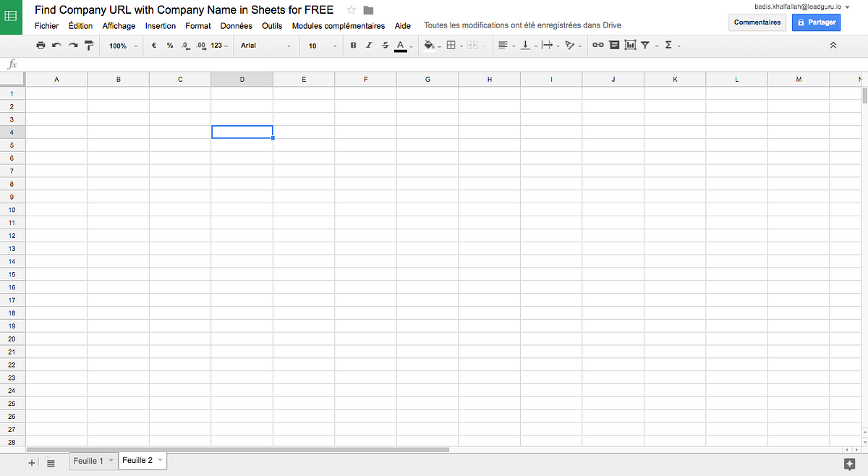Select the active cell D4

[x=242, y=132]
